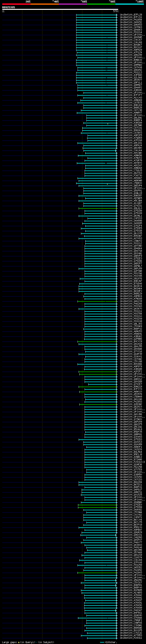This screenshot has width=146, height=644.
Task: Select row label UniRef100_Q948K3
Action: click(131, 30)
